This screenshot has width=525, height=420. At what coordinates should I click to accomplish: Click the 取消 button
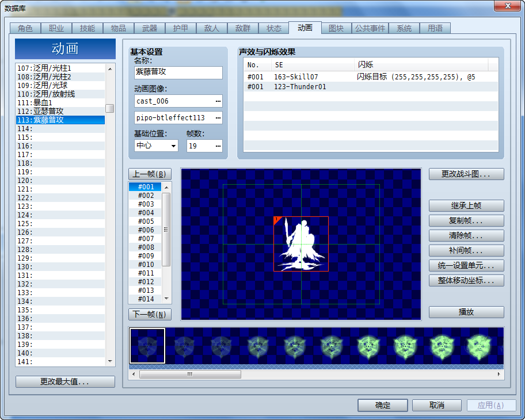click(437, 405)
